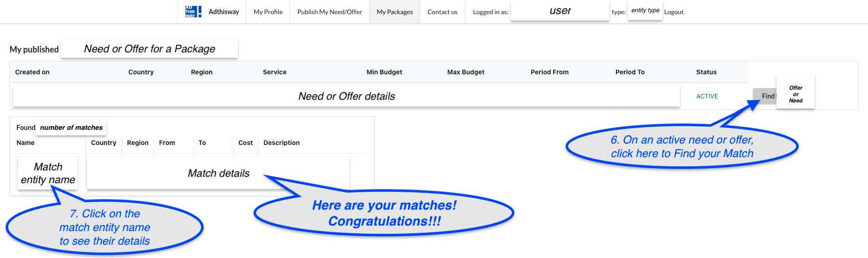Click the Logout link
The width and height of the screenshot is (868, 258).
674,12
